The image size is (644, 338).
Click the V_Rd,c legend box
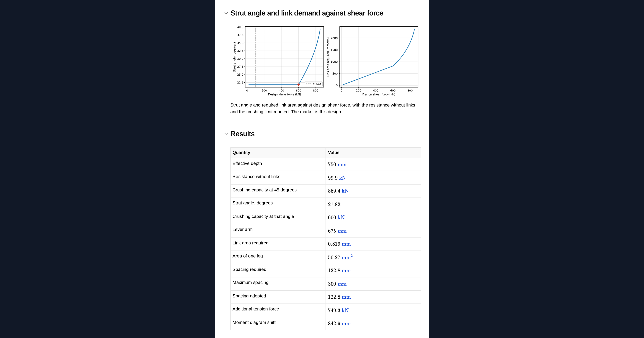pyautogui.click(x=314, y=84)
